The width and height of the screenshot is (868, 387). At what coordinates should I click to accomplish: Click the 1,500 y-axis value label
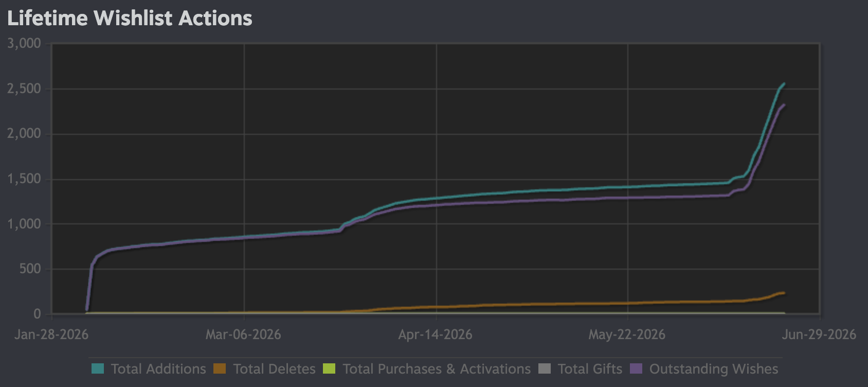[x=24, y=179]
